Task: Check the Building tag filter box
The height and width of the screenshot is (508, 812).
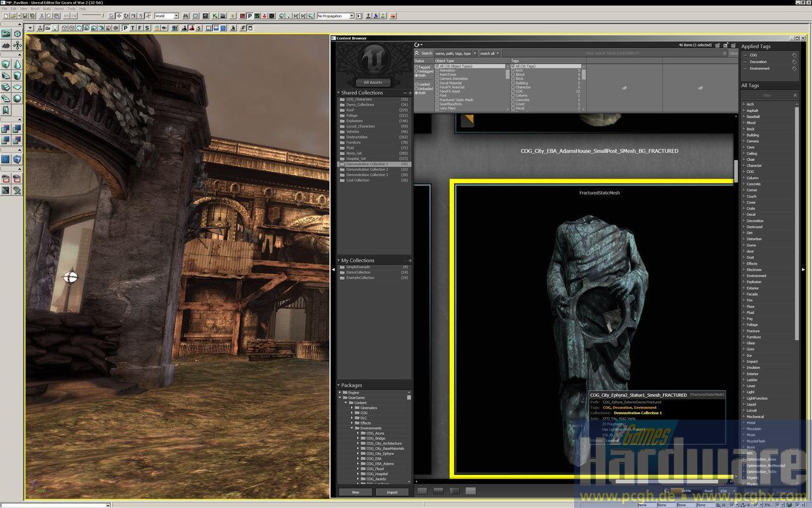Action: click(513, 83)
